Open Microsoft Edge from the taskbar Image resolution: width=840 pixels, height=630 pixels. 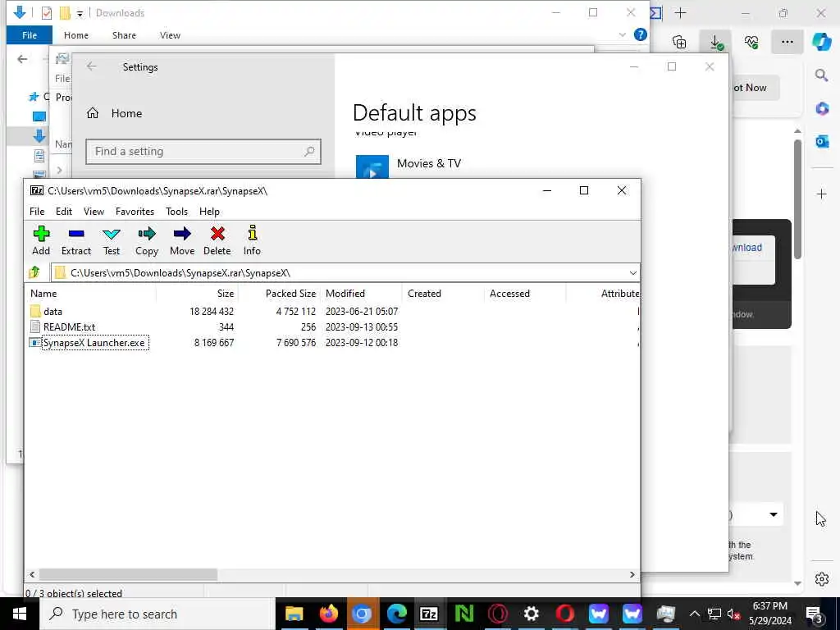click(396, 614)
